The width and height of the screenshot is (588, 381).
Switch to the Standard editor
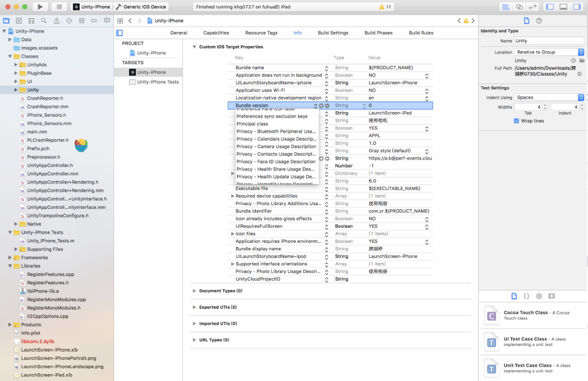(505, 7)
